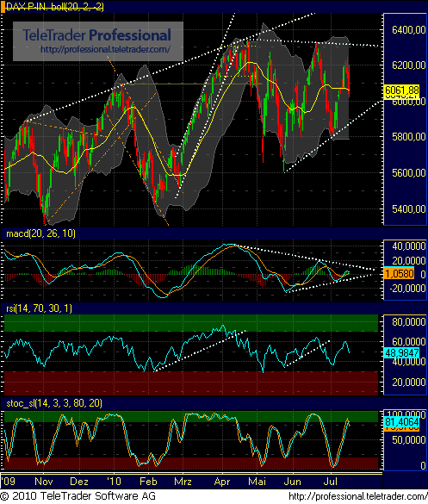Click the '09 label on time axis
The image size is (428, 504).
pos(8,482)
